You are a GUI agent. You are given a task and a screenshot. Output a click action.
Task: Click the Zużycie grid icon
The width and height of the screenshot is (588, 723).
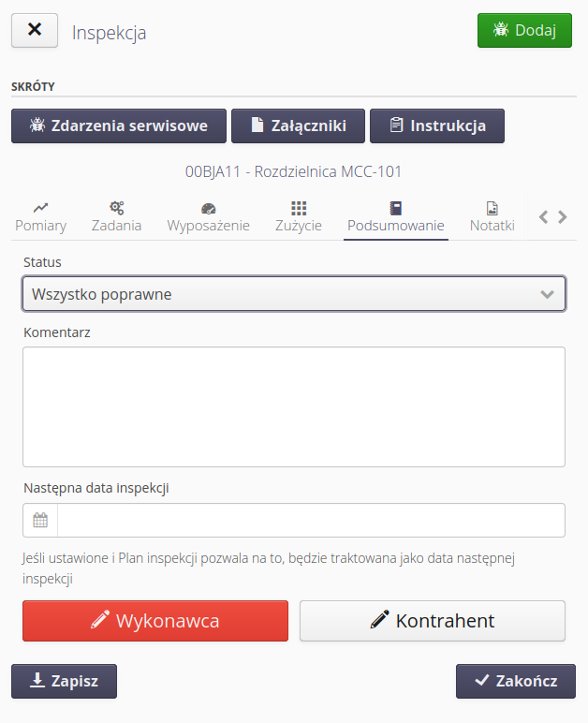(x=299, y=208)
